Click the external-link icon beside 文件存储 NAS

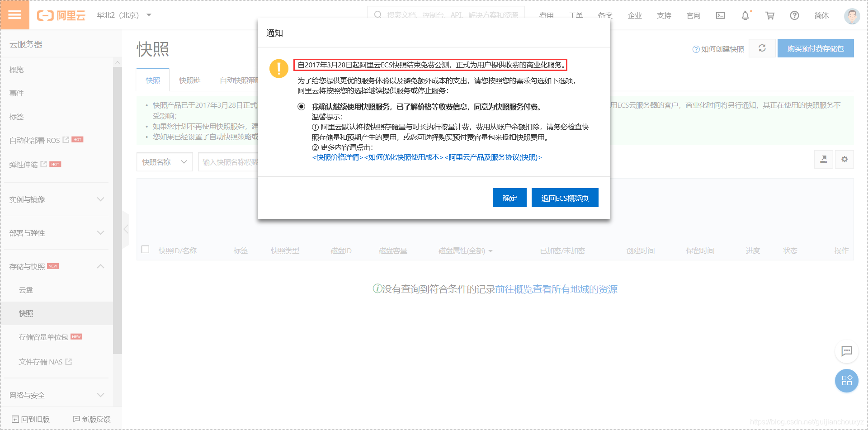coord(69,361)
